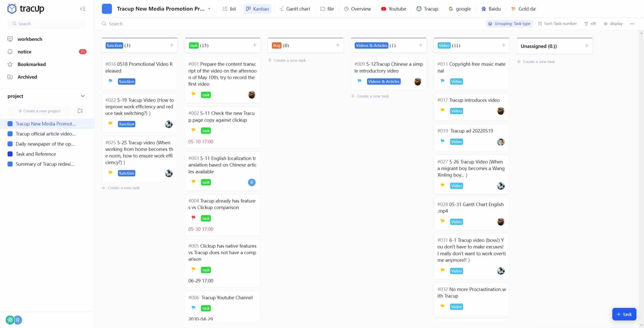The image size is (644, 328).
Task: Collapse the project section chevron
Action: tap(83, 96)
